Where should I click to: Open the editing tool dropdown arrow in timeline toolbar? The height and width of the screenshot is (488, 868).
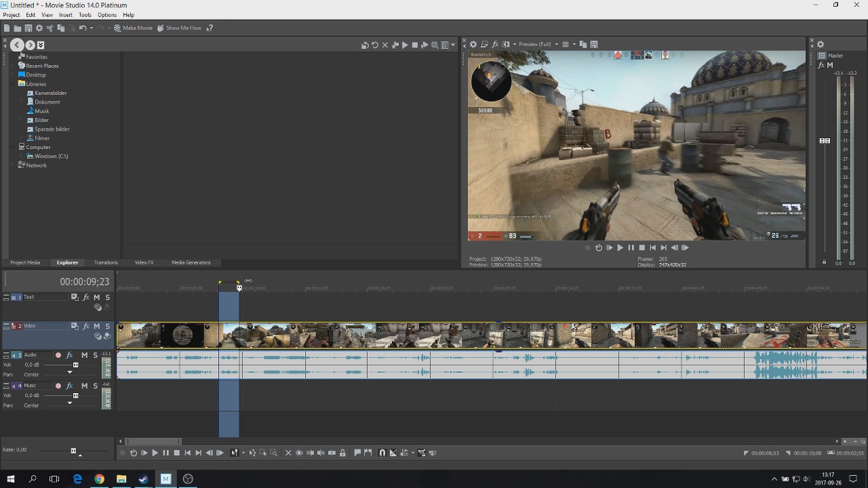coord(243,453)
